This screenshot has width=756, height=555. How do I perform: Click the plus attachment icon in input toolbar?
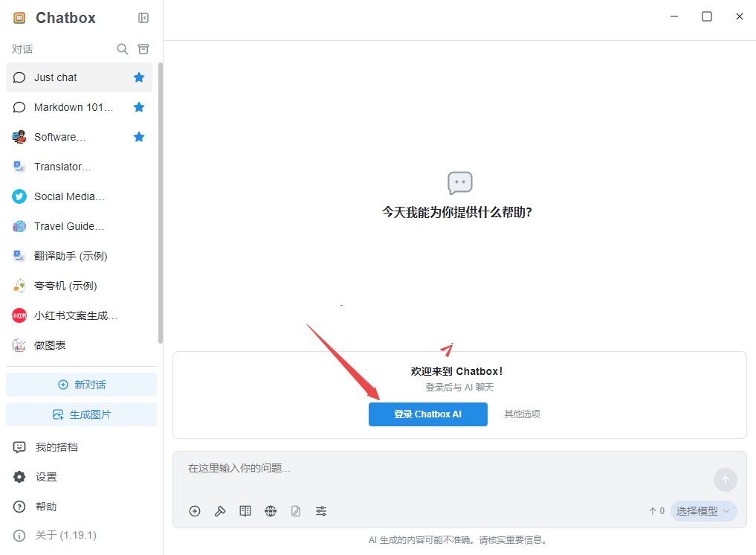point(195,511)
